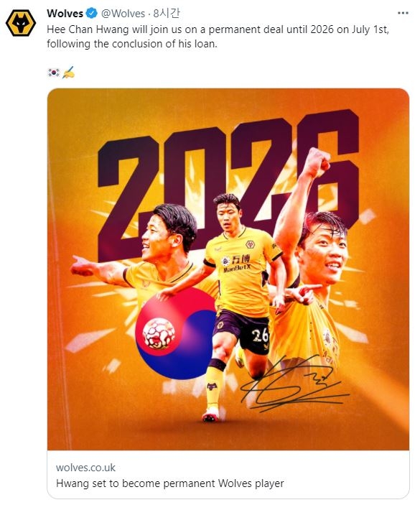Click the number 26 on player's shorts
The image size is (420, 505).
point(261,335)
